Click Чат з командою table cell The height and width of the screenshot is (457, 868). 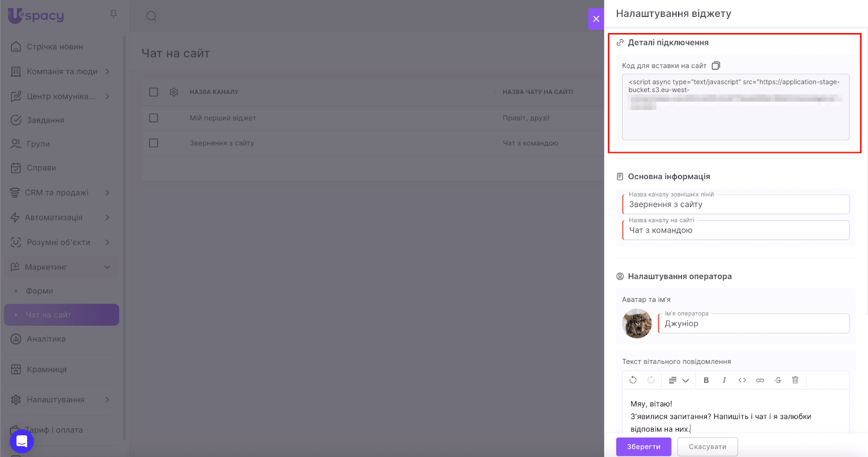pos(531,143)
